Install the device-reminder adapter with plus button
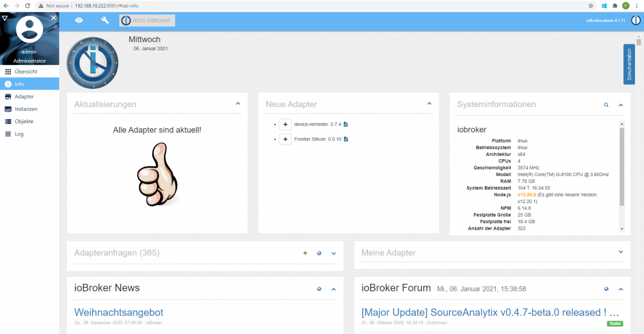Image resolution: width=644 pixels, height=334 pixels. tap(285, 124)
